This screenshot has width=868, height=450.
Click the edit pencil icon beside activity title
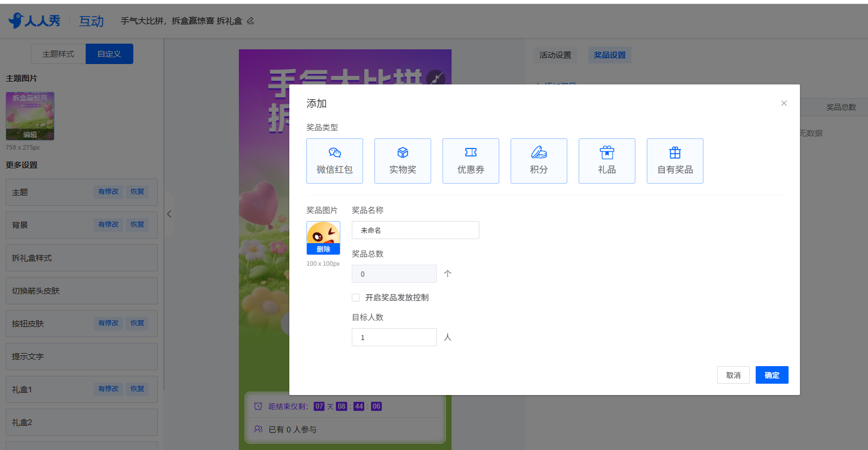tap(250, 21)
